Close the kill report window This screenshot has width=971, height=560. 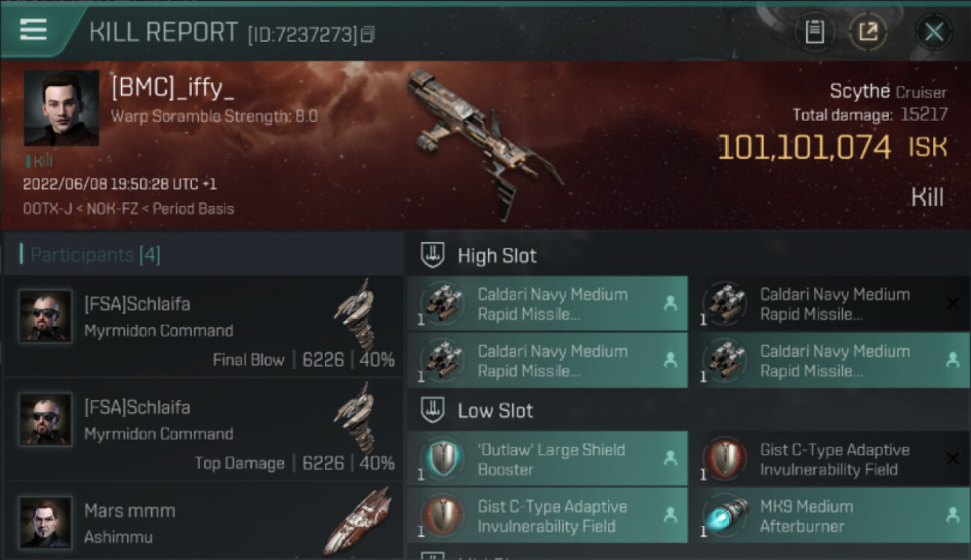[934, 32]
